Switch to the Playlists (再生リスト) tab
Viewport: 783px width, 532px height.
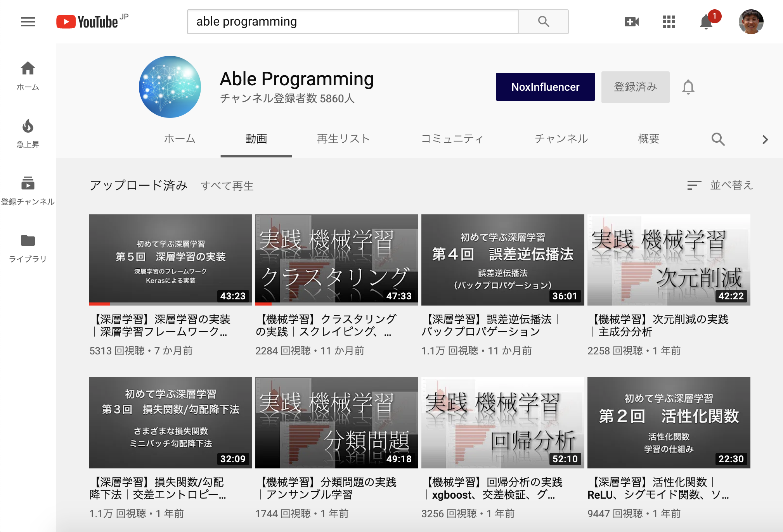pos(343,139)
